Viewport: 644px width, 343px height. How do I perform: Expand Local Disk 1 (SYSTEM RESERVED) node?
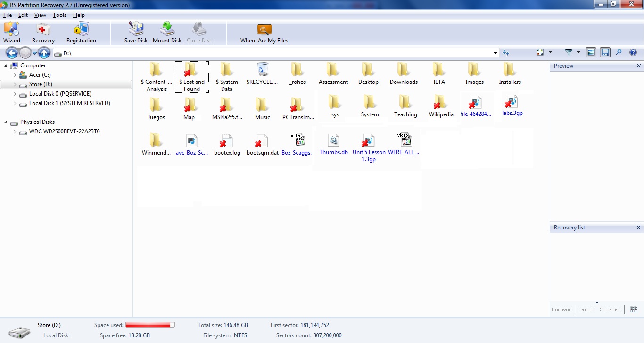click(x=15, y=103)
